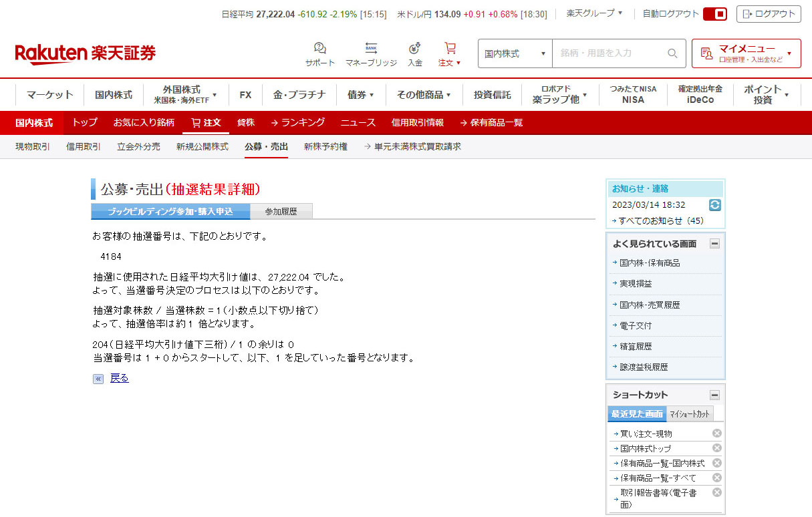Image resolution: width=812 pixels, height=517 pixels.
Task: Click the 銘柄・用語を入力 search field
Action: pos(610,53)
